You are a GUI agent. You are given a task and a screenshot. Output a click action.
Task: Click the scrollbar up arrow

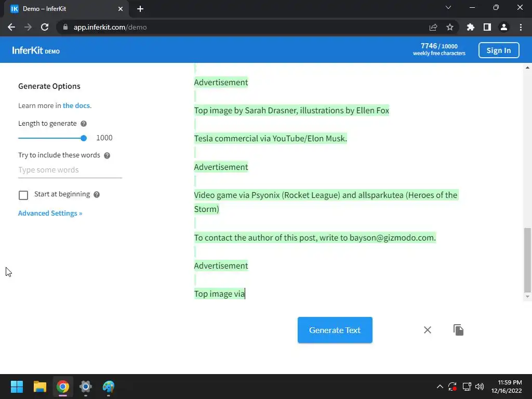[527, 68]
